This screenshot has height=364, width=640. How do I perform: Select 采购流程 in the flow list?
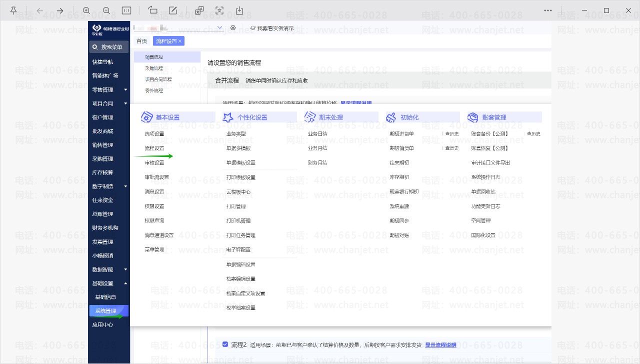pyautogui.click(x=154, y=68)
